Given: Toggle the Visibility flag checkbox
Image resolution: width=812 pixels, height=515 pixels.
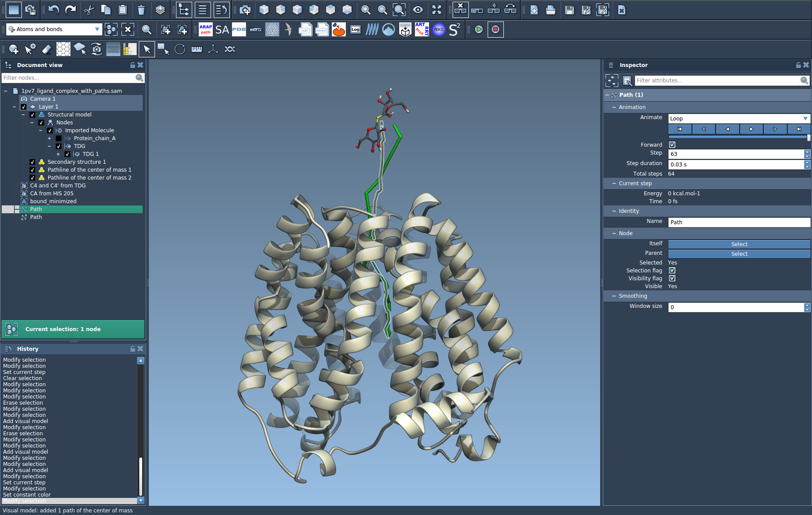Looking at the screenshot, I should (672, 279).
